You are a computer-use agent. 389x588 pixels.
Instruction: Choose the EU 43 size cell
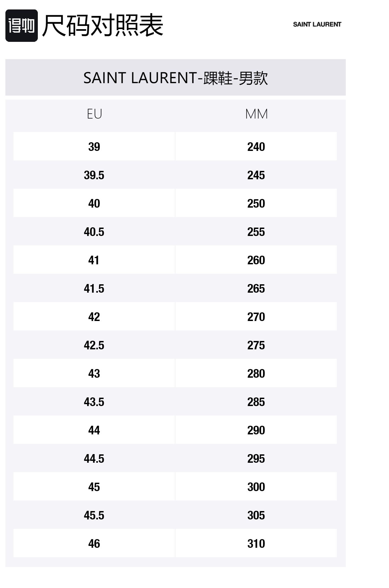(94, 373)
